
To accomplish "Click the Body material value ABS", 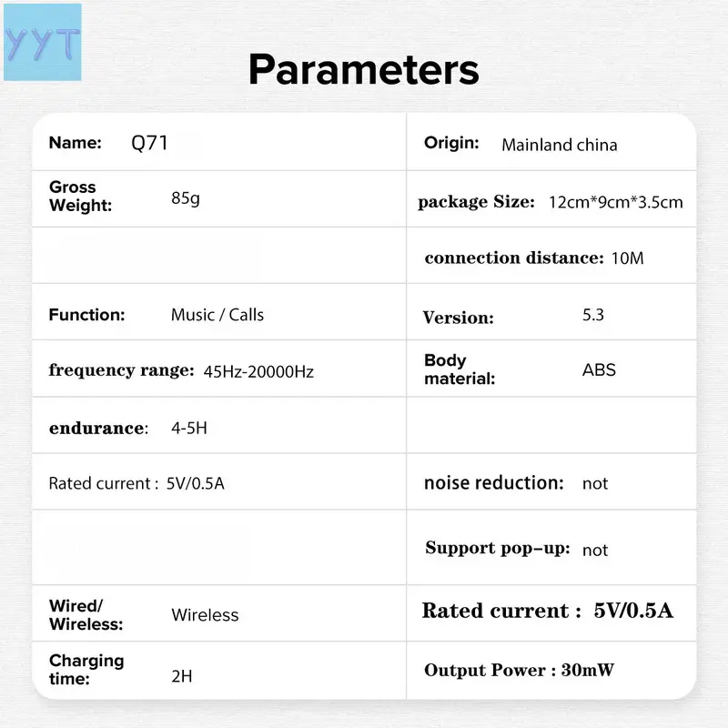I will point(599,370).
